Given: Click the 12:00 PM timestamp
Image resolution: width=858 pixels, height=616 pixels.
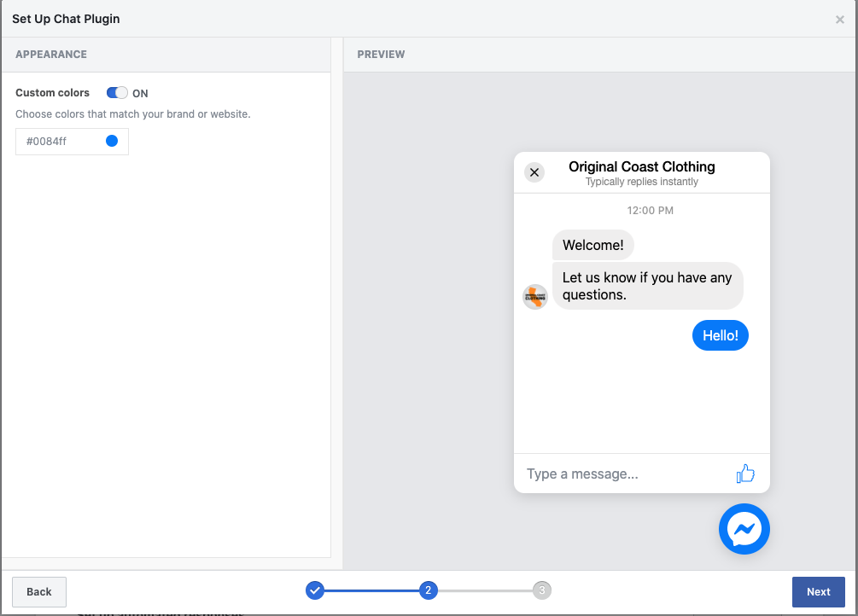Looking at the screenshot, I should (650, 211).
